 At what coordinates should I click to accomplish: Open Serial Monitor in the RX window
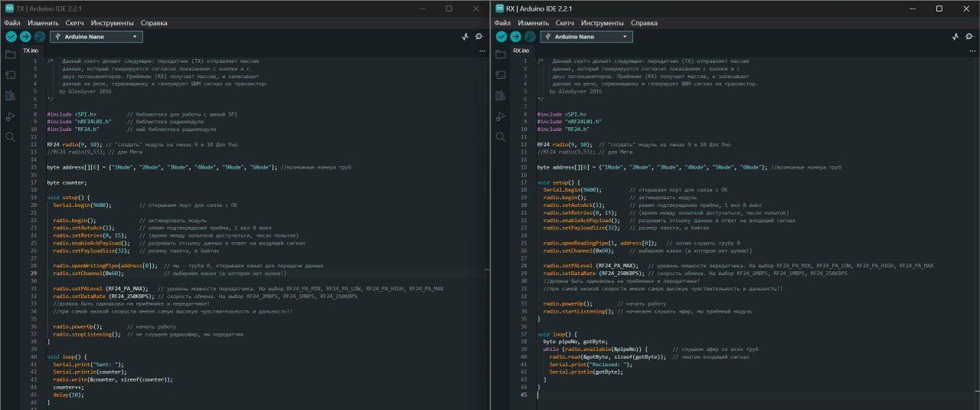coord(969,36)
